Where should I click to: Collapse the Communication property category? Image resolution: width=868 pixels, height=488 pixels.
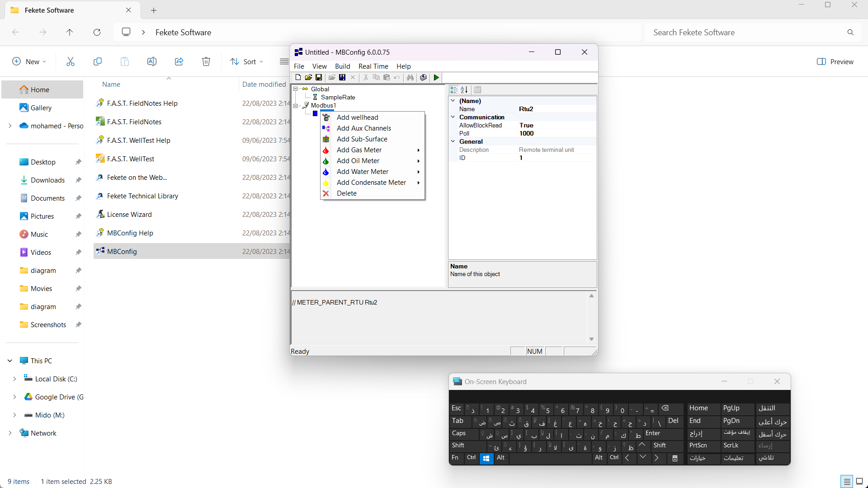[x=453, y=117]
